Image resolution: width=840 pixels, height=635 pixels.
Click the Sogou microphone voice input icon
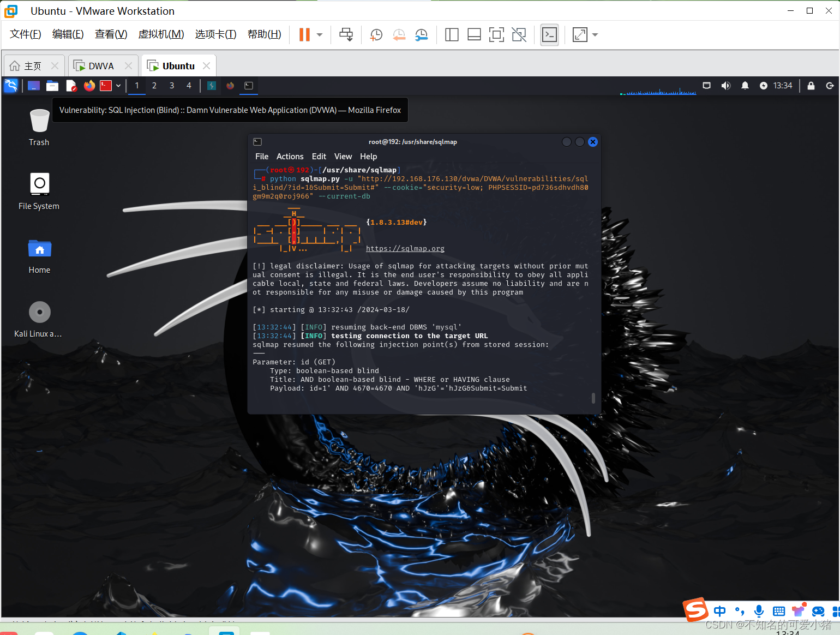pyautogui.click(x=759, y=611)
